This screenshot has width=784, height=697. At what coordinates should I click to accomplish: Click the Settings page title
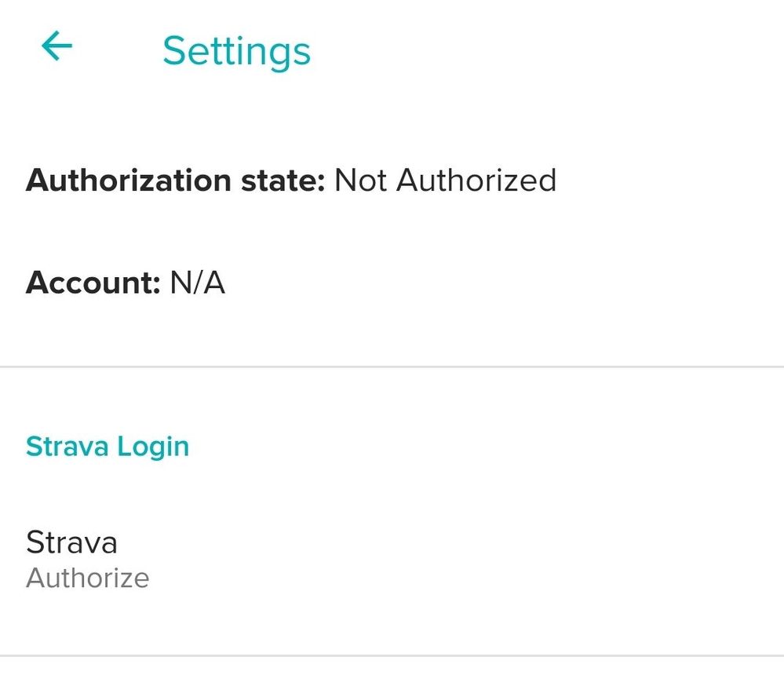[236, 51]
